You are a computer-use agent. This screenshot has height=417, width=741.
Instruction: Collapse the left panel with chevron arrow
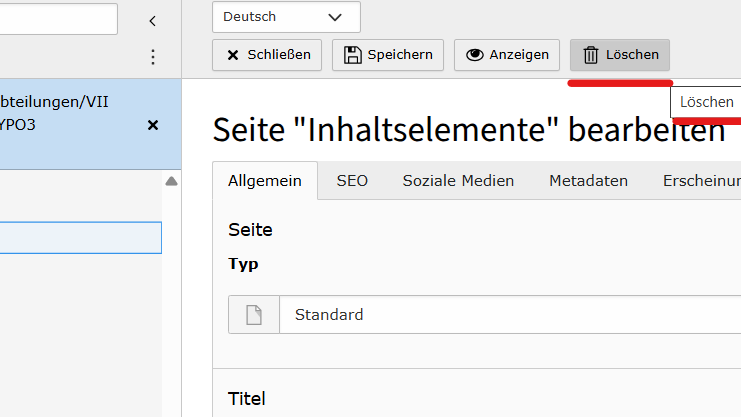[152, 20]
